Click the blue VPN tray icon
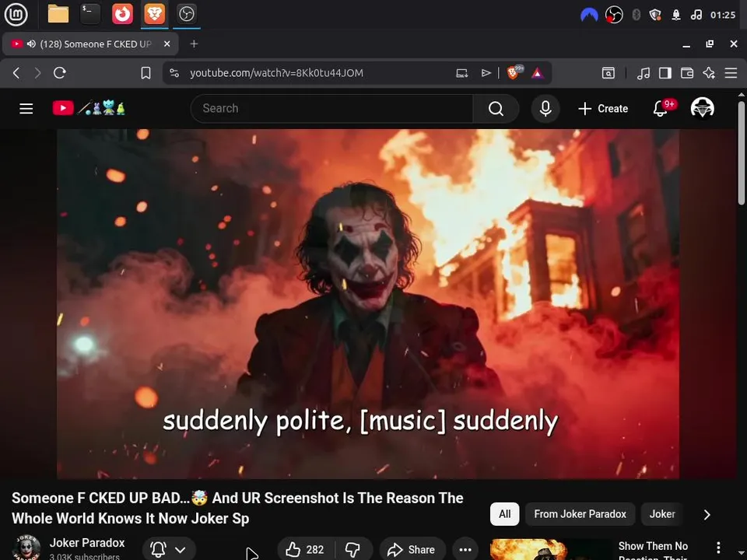Screen dimensions: 747x560 (x=589, y=16)
